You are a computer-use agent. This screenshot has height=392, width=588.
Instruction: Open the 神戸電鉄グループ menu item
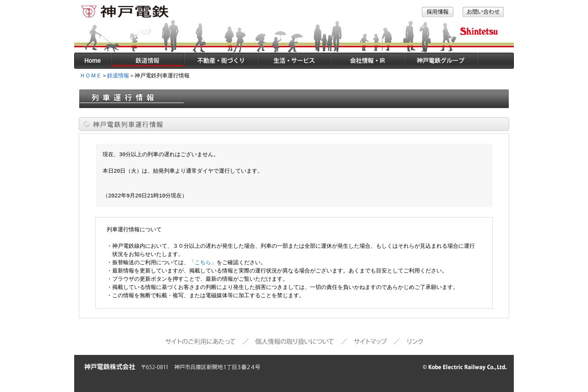point(441,60)
